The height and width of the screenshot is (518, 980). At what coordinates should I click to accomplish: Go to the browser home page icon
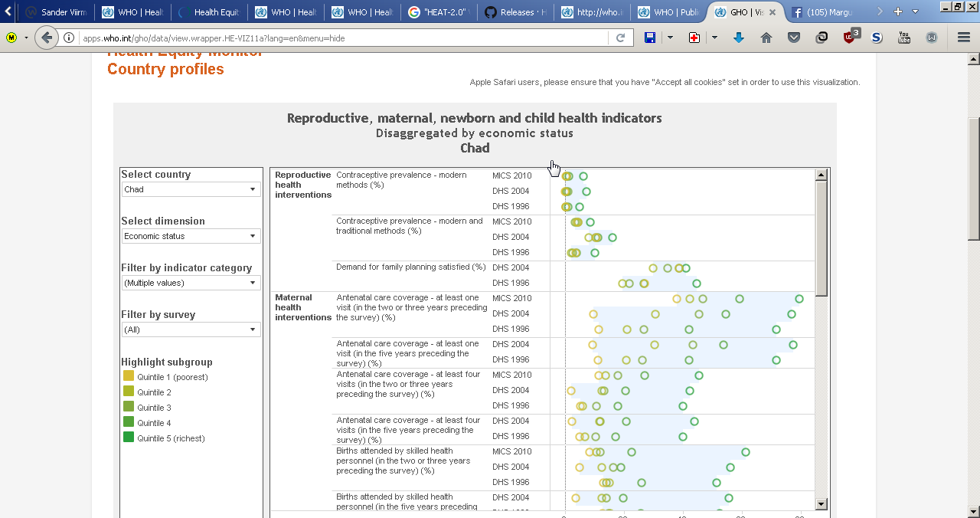point(766,38)
